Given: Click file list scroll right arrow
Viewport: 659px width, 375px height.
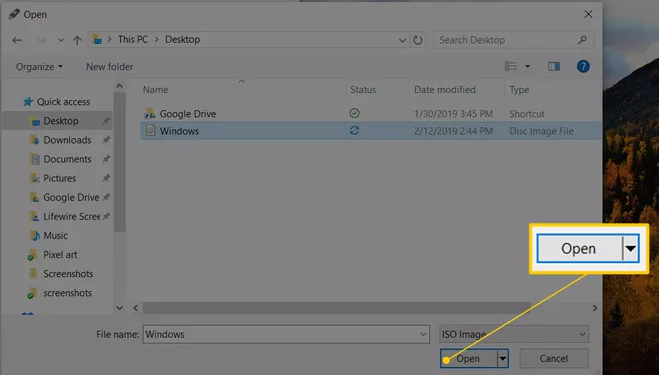Looking at the screenshot, I should tap(595, 308).
